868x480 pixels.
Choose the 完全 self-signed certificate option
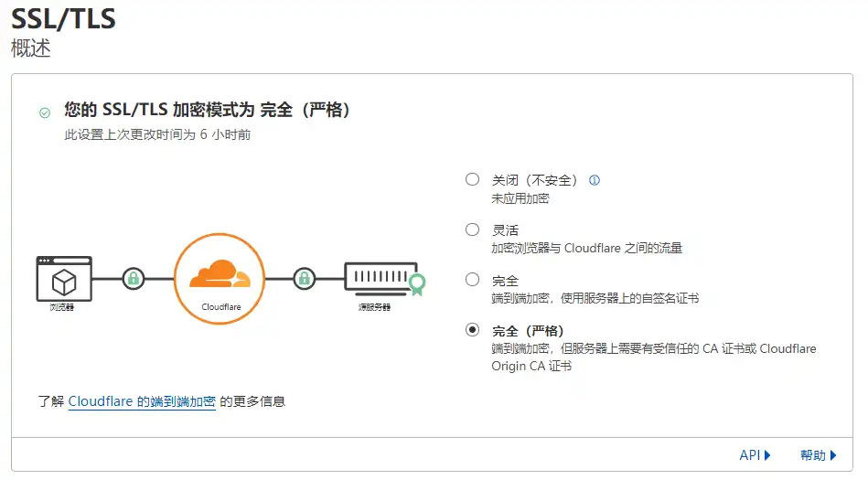(472, 280)
